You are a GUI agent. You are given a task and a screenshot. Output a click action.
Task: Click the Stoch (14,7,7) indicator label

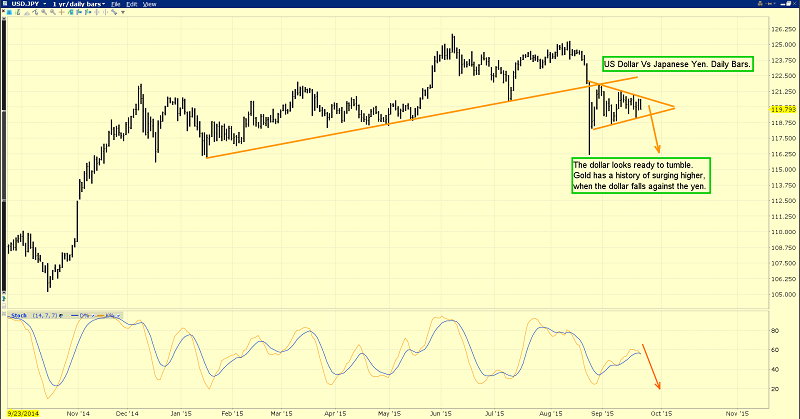[x=30, y=316]
